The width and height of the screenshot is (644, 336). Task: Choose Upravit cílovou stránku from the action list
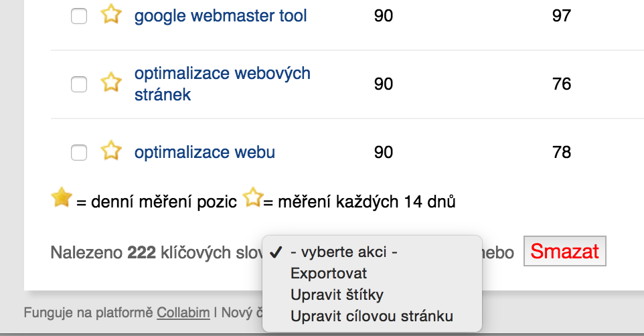click(372, 316)
